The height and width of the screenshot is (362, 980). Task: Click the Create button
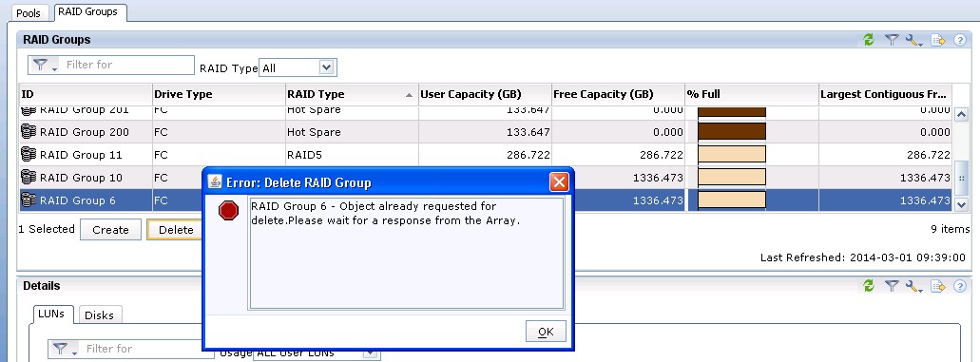[110, 229]
